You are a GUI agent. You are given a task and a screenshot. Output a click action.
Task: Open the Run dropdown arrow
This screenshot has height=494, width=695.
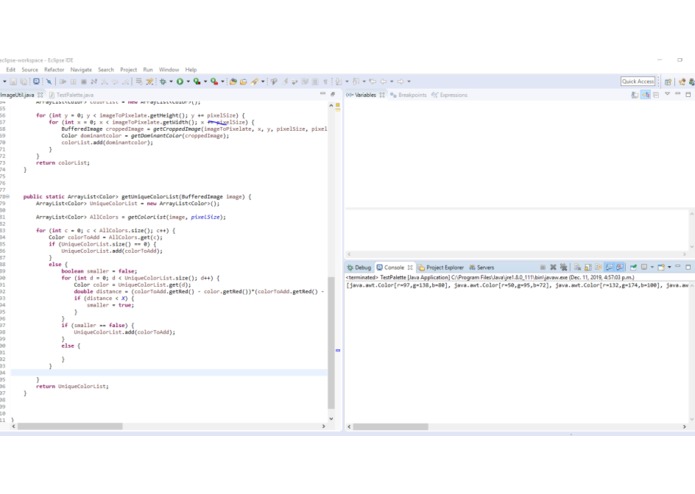tap(188, 82)
